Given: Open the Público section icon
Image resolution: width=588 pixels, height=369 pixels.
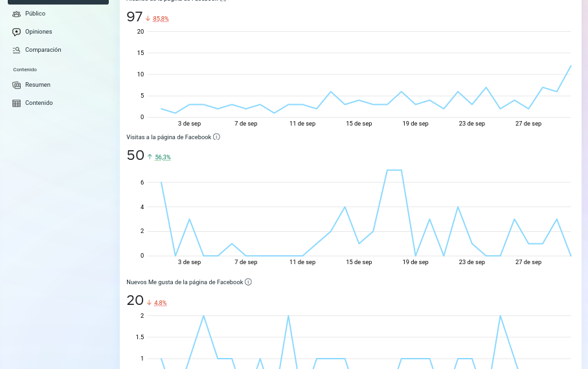Looking at the screenshot, I should 16,14.
